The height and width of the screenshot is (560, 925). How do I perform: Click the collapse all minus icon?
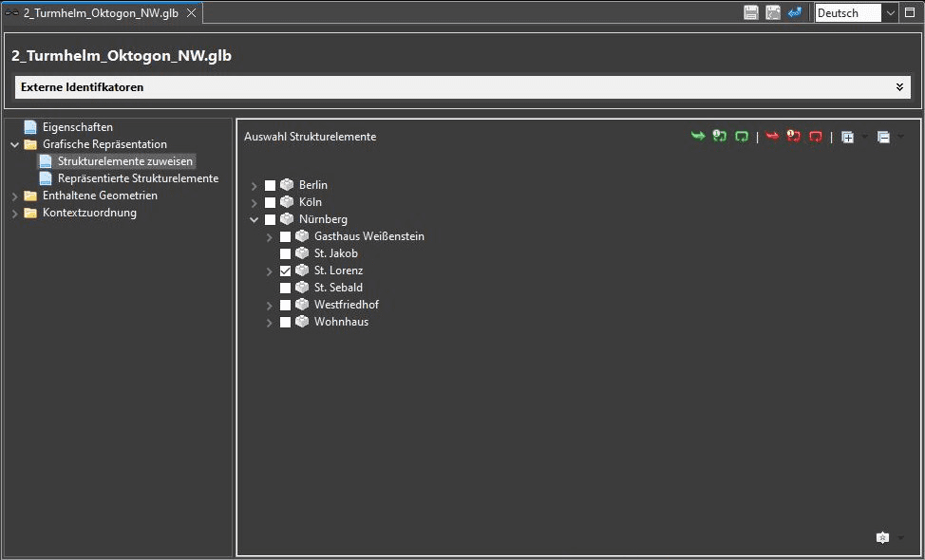point(883,138)
